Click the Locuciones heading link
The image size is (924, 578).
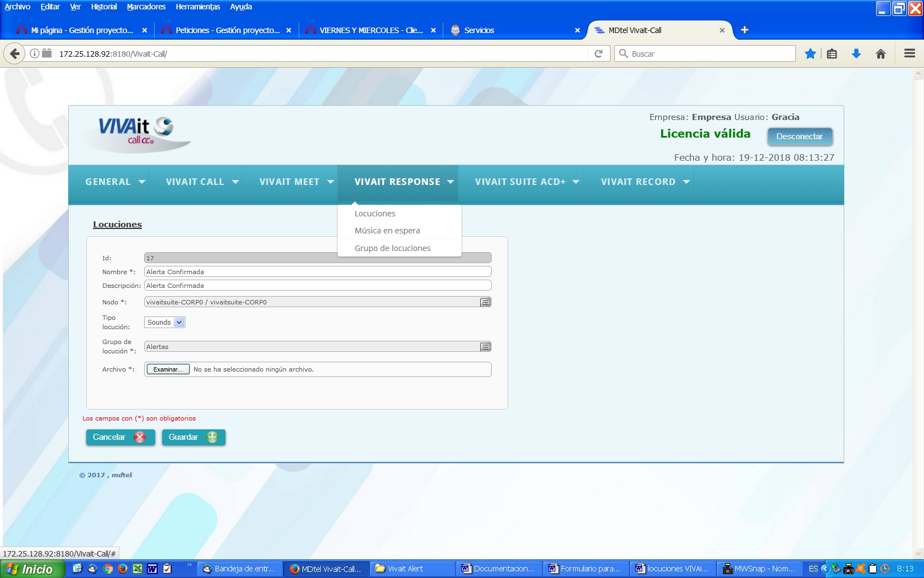(117, 225)
